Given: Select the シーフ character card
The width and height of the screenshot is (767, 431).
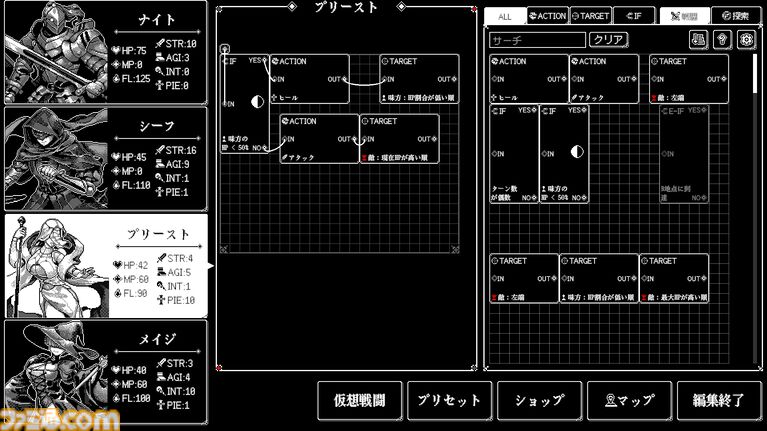Looking at the screenshot, I should (106, 159).
